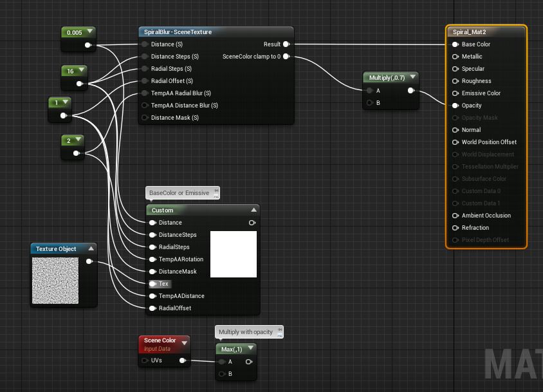Click the Max node B input pin

223,374
